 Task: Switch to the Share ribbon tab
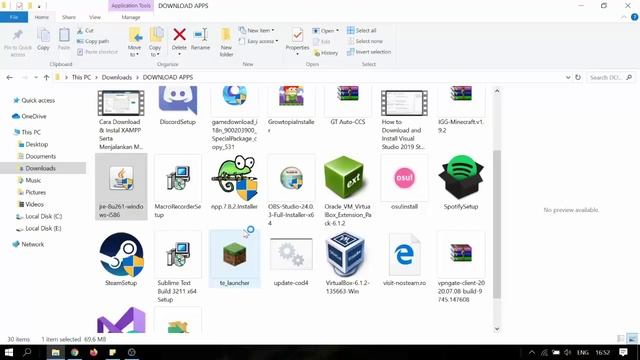point(69,17)
